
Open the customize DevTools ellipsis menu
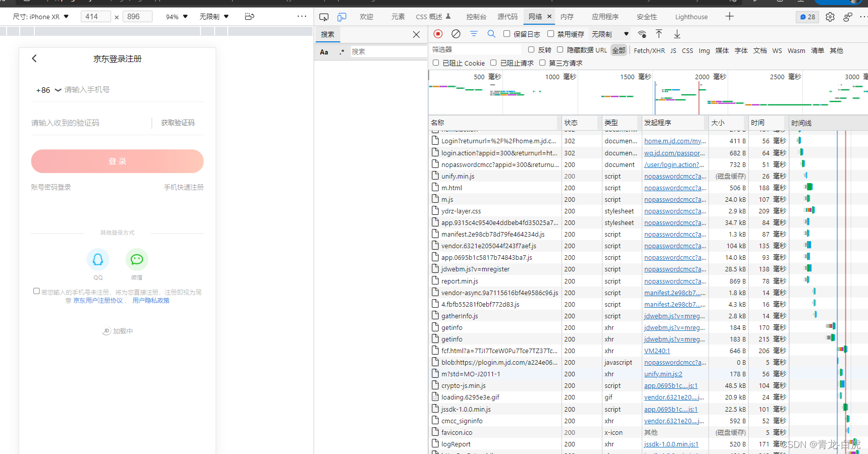click(863, 17)
